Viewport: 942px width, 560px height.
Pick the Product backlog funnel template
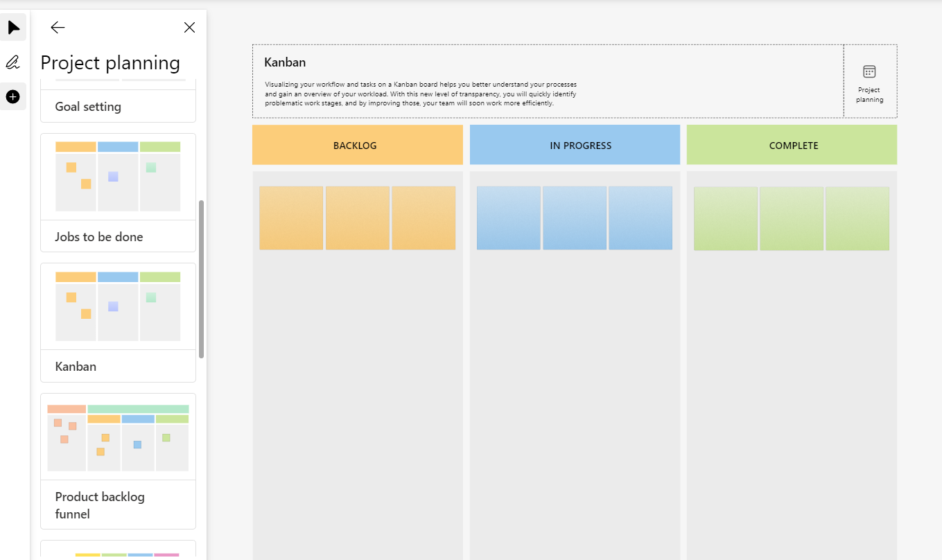click(x=118, y=438)
